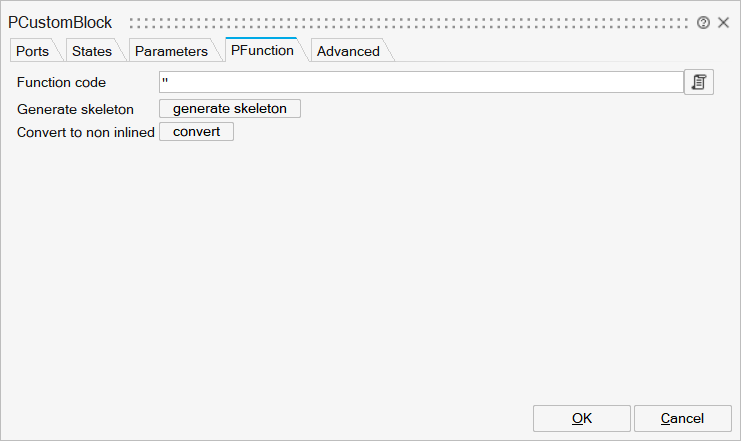The height and width of the screenshot is (441, 741).
Task: Select the Parameters tab
Action: point(171,51)
